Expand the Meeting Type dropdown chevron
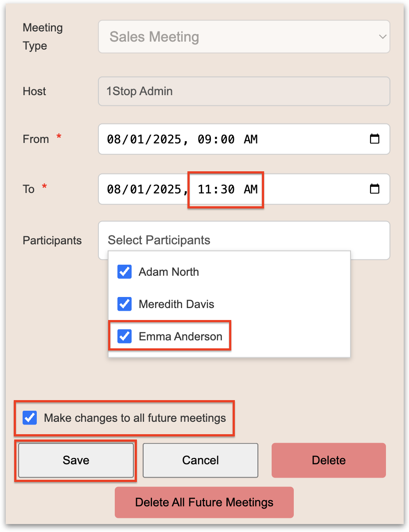The height and width of the screenshot is (532, 409). 382,37
